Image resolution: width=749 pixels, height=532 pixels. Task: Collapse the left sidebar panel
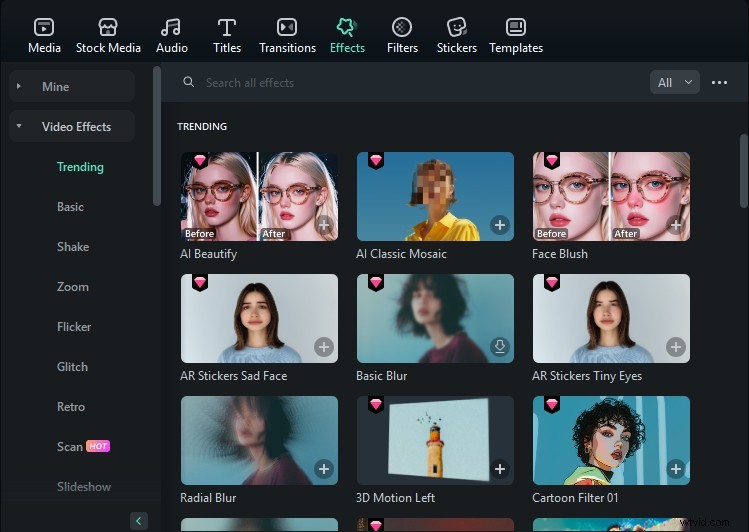coord(139,520)
